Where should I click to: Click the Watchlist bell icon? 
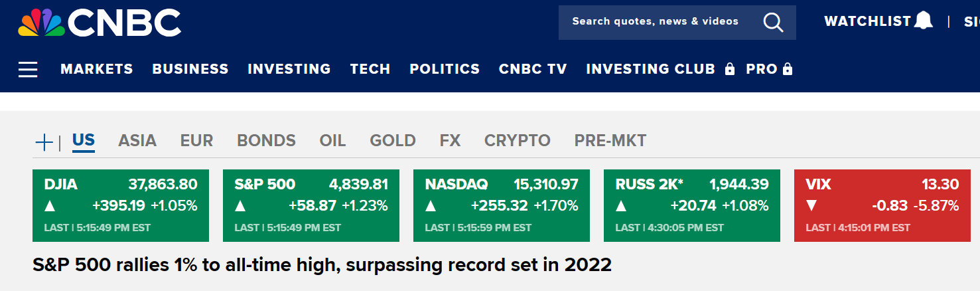[x=923, y=21]
